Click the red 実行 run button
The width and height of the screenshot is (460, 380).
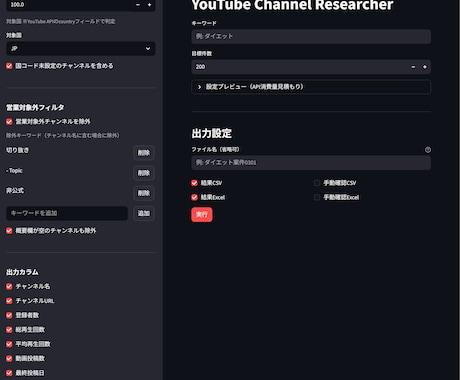point(202,214)
